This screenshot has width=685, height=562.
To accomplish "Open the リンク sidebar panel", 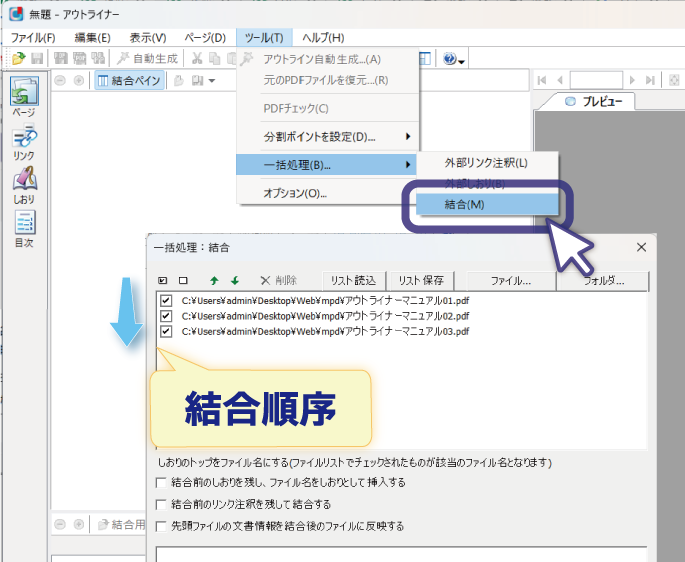I will click(23, 142).
